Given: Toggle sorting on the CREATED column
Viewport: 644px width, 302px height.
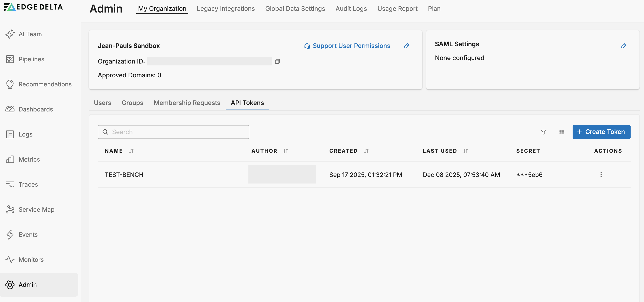Looking at the screenshot, I should point(366,151).
